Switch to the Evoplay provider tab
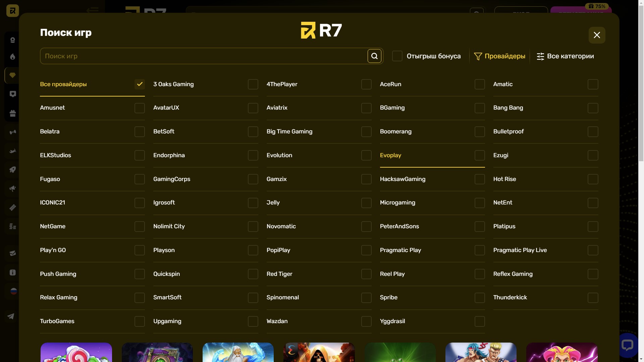The height and width of the screenshot is (362, 644). point(390,155)
